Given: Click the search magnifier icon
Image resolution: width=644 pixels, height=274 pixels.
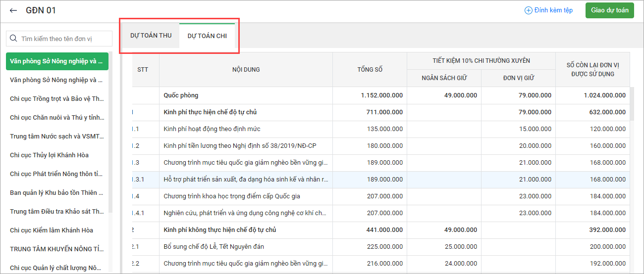Looking at the screenshot, I should (14, 39).
